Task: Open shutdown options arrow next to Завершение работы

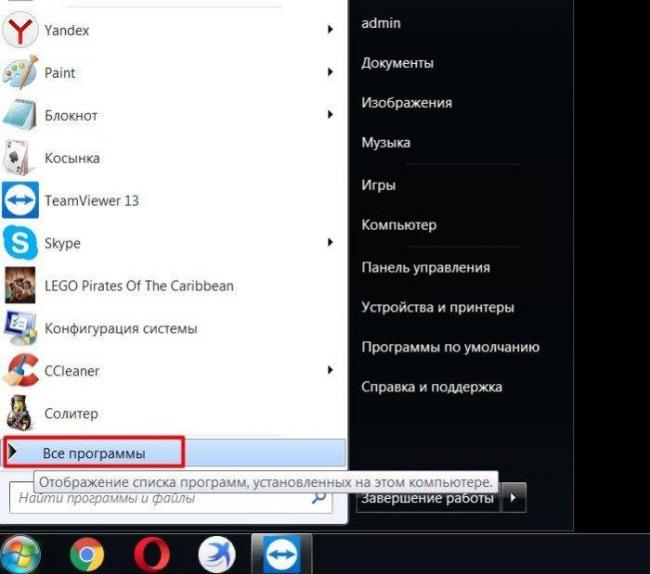Action: (x=513, y=497)
